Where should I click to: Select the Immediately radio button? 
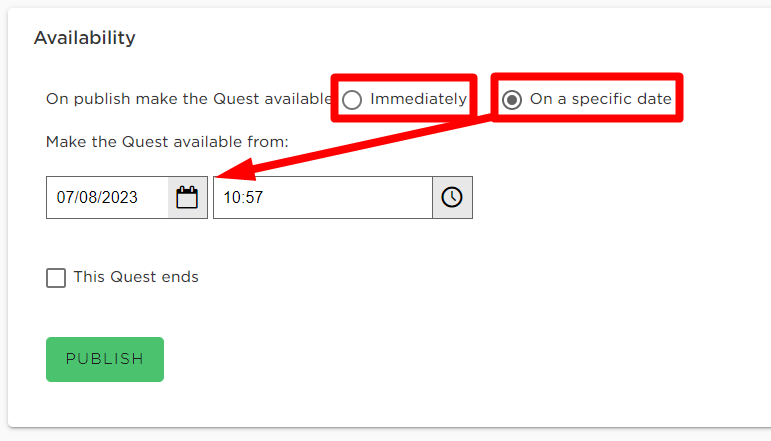coord(352,100)
